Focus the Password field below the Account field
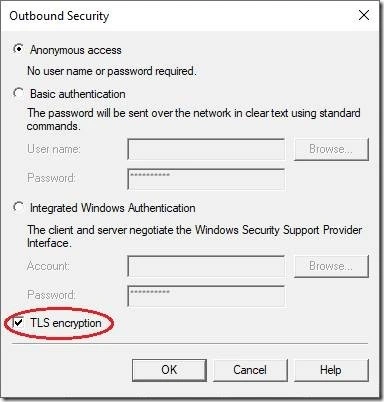The image size is (384, 402). pos(206,296)
